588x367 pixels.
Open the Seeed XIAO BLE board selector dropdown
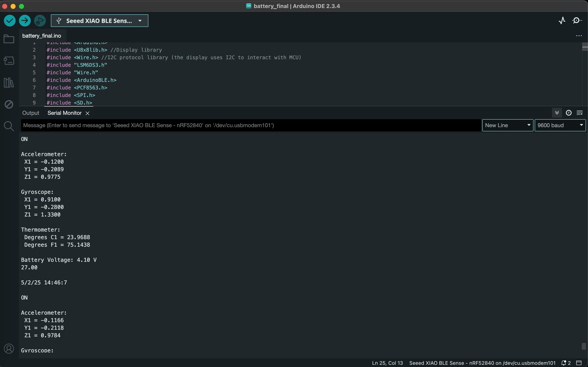coord(99,21)
